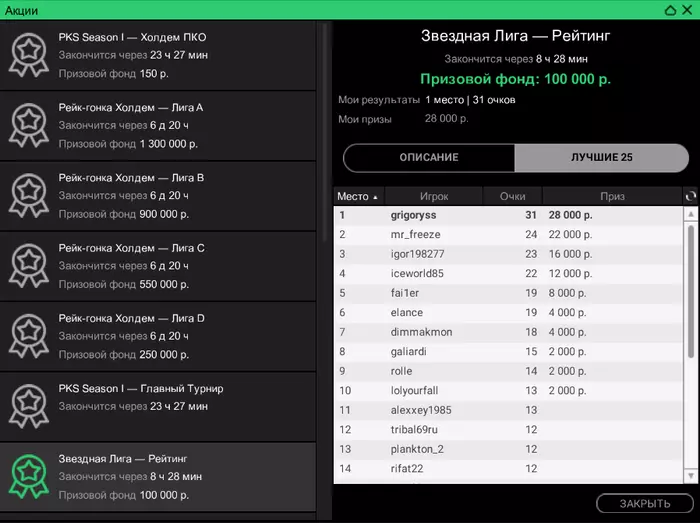Click the Мои результаты value 1 место | 31 очков
Image resolution: width=700 pixels, height=523 pixels.
(470, 100)
